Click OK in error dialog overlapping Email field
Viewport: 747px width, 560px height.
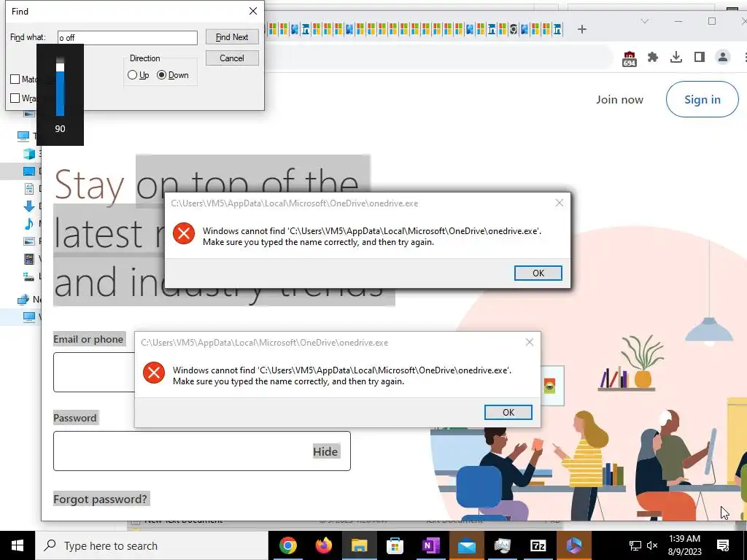[508, 413]
